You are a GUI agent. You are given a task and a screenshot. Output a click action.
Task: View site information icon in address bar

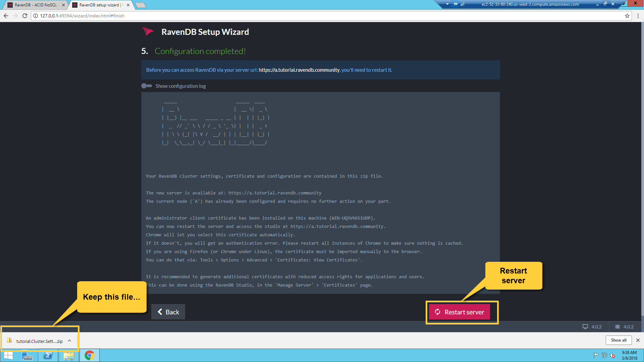click(x=36, y=16)
